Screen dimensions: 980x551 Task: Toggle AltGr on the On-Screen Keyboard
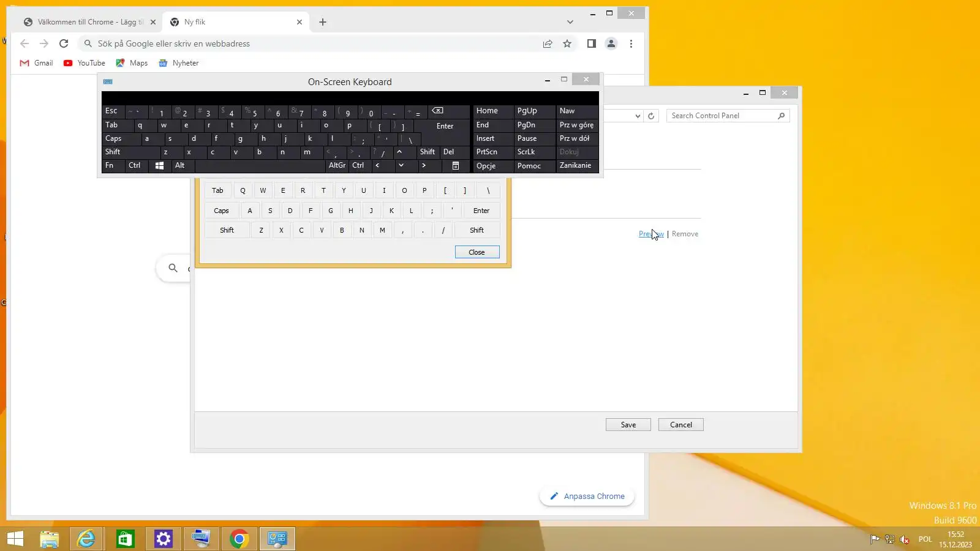[337, 165]
